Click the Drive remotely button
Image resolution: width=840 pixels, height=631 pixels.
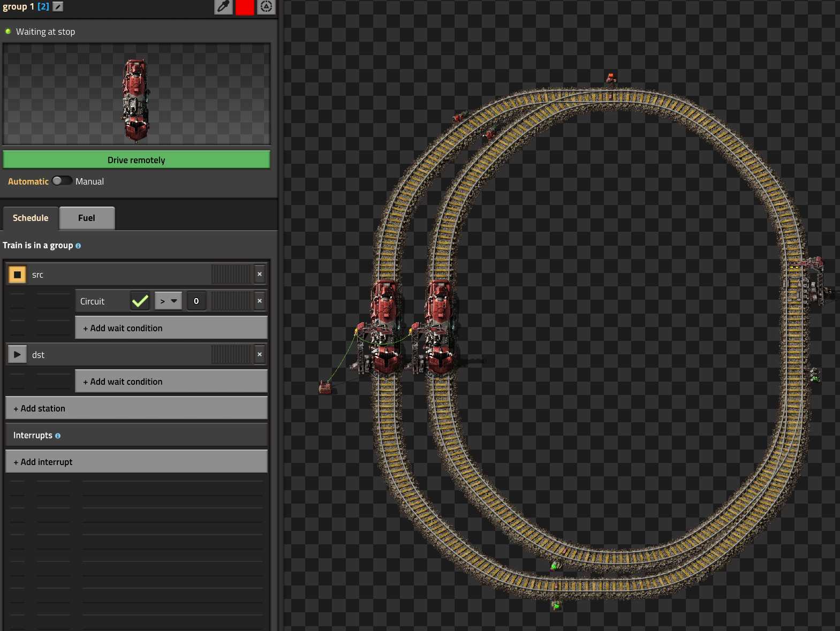coord(137,159)
